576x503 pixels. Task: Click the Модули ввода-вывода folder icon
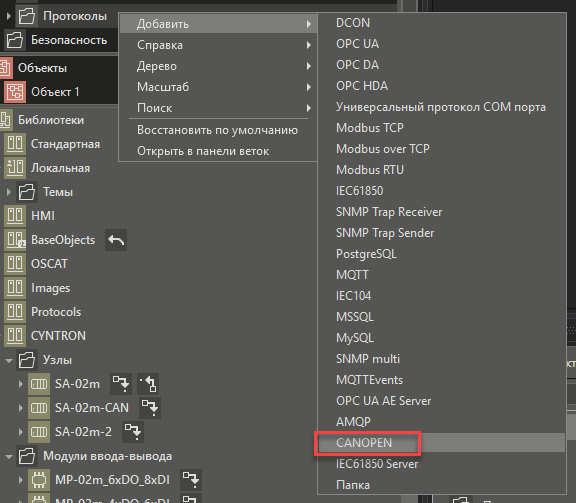26,456
